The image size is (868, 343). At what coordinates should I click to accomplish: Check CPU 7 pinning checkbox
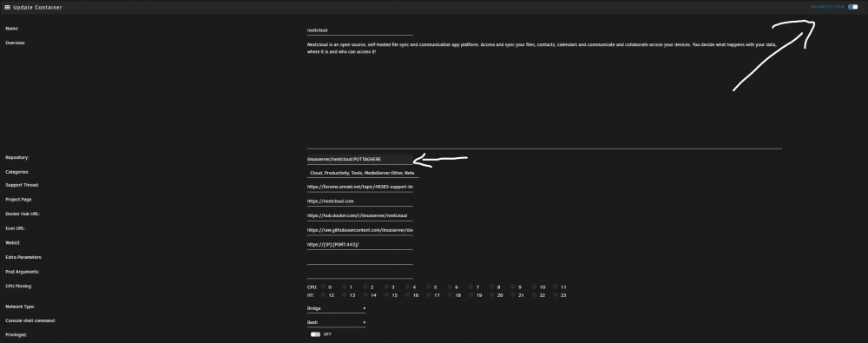(471, 287)
